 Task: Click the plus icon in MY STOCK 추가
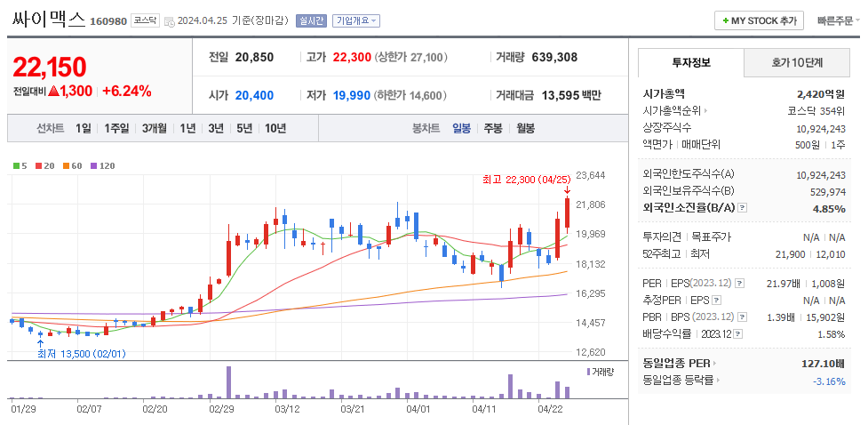tap(725, 21)
